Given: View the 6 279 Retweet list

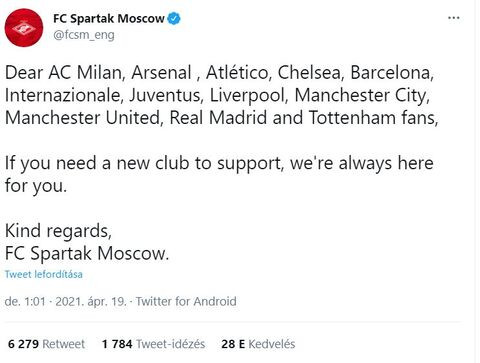Looking at the screenshot, I should (46, 344).
